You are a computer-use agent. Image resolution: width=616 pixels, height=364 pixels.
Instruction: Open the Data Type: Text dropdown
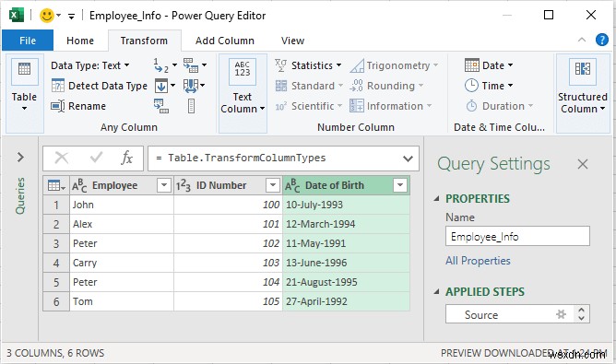point(90,65)
